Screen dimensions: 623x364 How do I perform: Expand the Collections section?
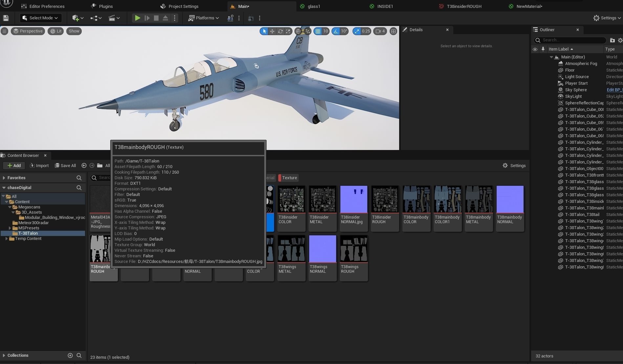point(4,355)
